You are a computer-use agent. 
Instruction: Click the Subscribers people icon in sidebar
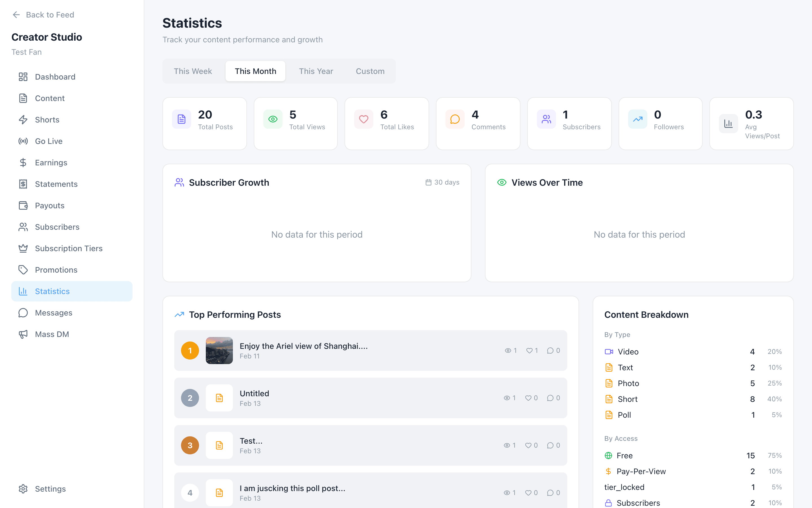click(x=23, y=227)
